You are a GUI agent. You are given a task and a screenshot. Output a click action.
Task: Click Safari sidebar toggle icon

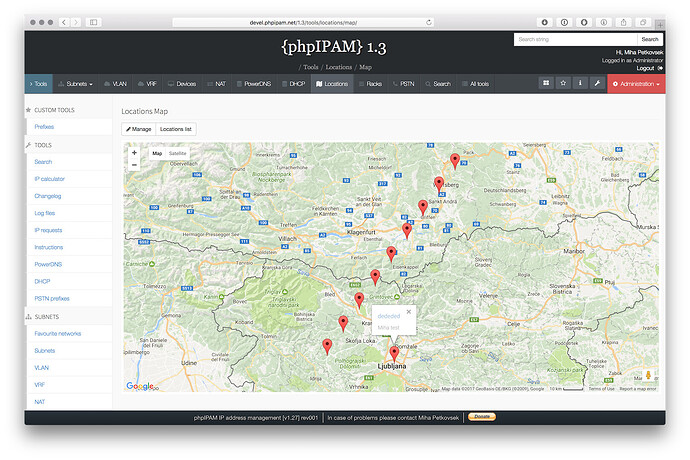coord(94,22)
